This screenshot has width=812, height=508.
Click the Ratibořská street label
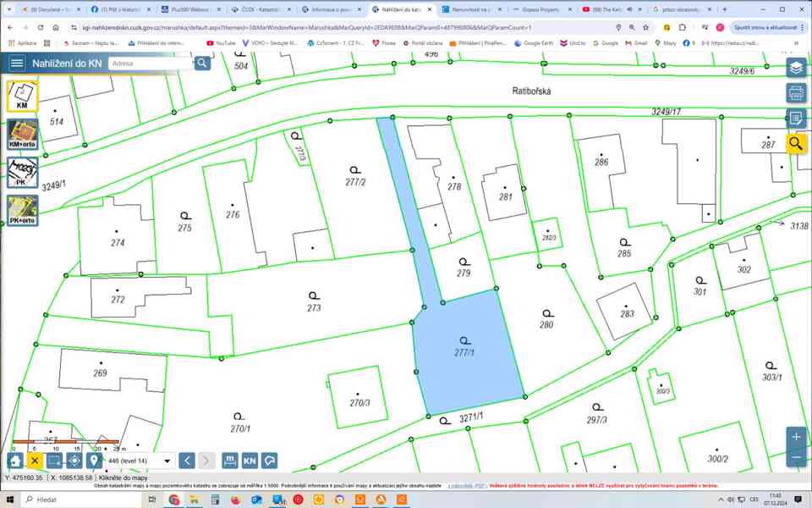pyautogui.click(x=531, y=91)
